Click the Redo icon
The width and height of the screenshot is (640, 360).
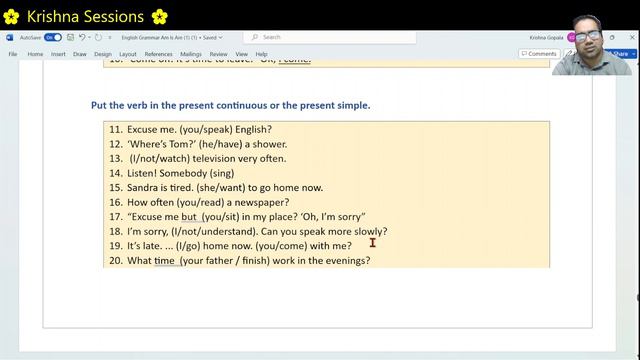click(x=99, y=37)
